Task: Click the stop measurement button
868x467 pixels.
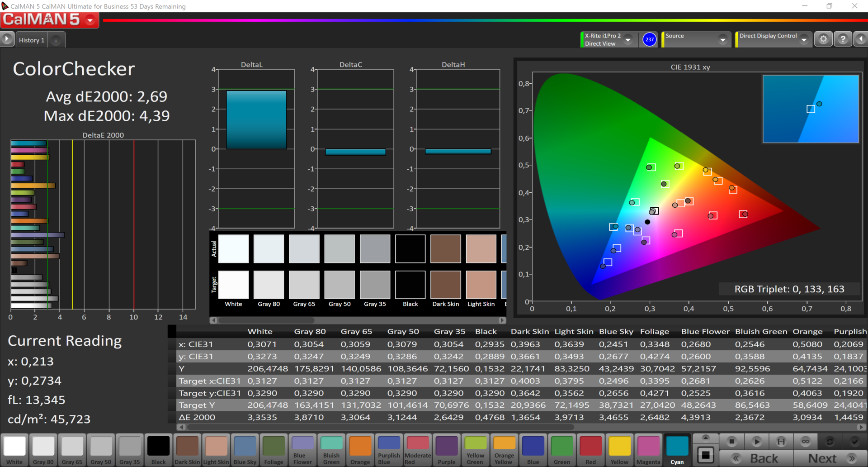Action: click(x=731, y=441)
